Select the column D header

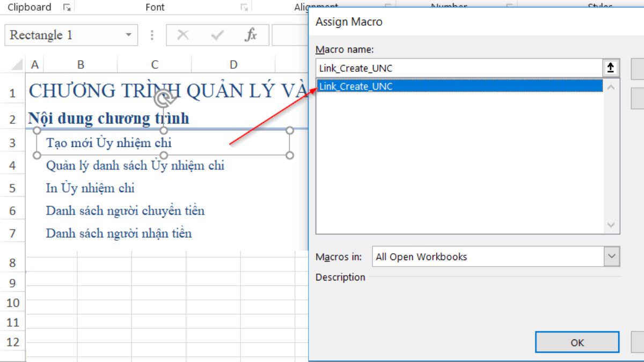click(x=233, y=65)
